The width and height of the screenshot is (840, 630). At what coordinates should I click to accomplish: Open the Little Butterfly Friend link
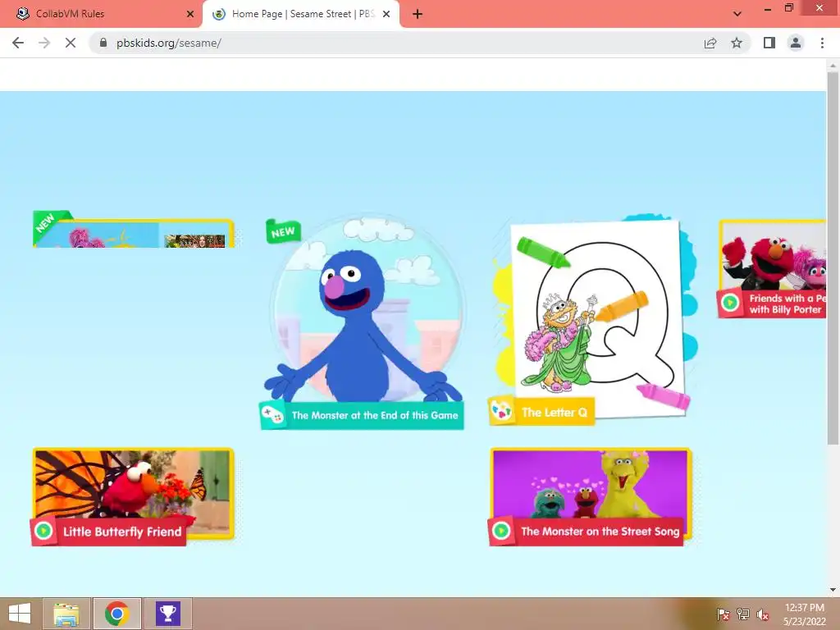(122, 532)
